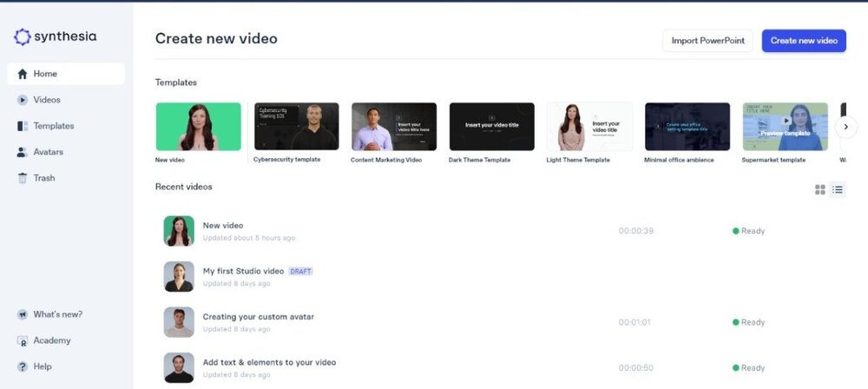The image size is (868, 389).
Task: Click the 'Templates' section heading above thumbnails
Action: (x=176, y=82)
